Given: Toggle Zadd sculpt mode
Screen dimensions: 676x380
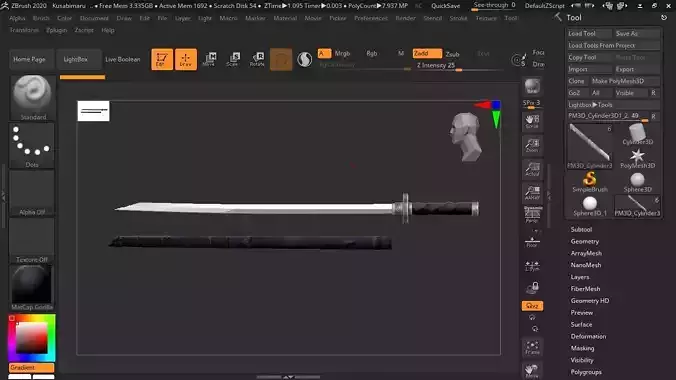Looking at the screenshot, I should [x=427, y=53].
